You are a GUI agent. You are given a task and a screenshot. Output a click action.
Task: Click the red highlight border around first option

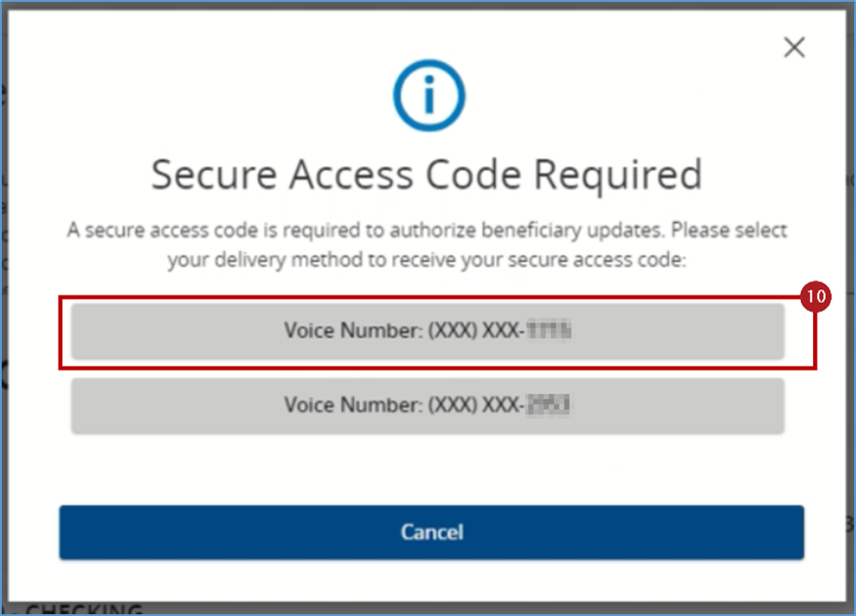[x=438, y=298]
